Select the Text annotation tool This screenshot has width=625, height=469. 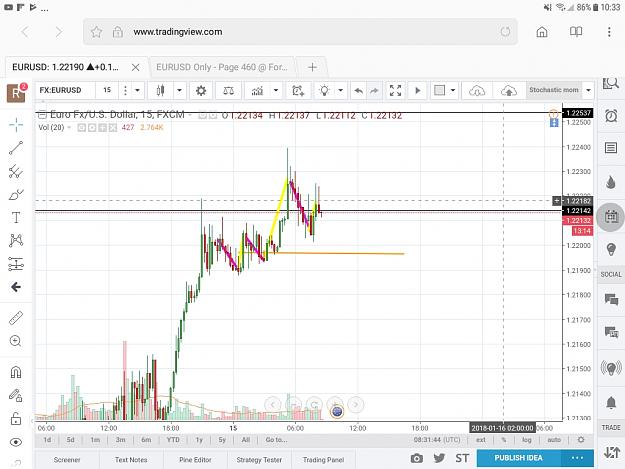tap(16, 218)
